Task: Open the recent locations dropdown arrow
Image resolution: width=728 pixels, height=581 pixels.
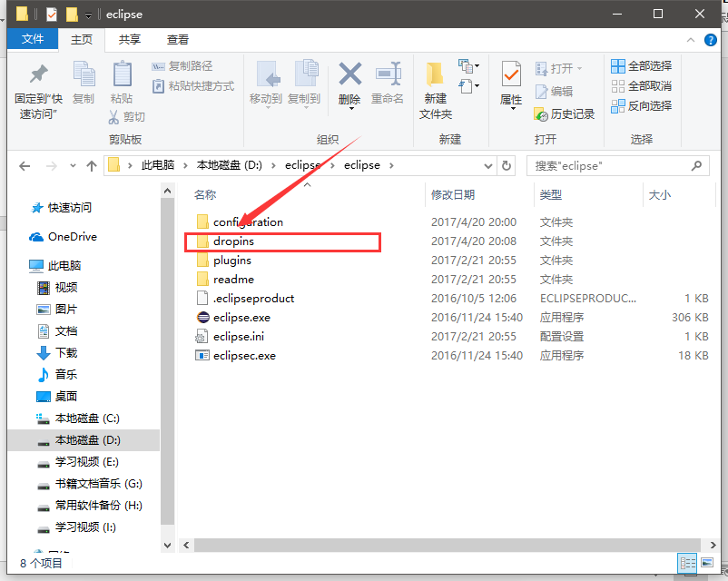Action: point(73,166)
